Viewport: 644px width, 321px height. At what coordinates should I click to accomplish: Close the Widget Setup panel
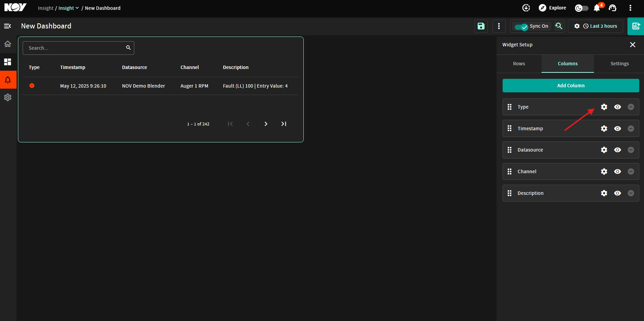(632, 45)
